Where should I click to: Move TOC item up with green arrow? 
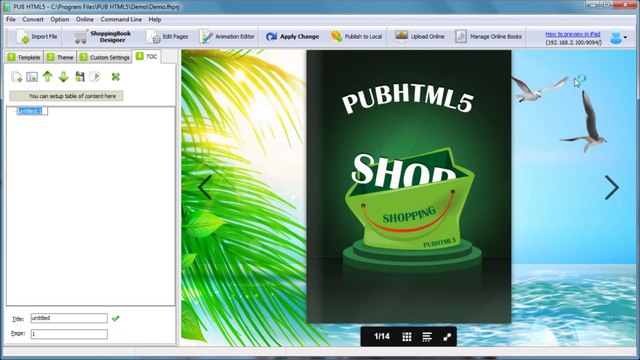(48, 76)
